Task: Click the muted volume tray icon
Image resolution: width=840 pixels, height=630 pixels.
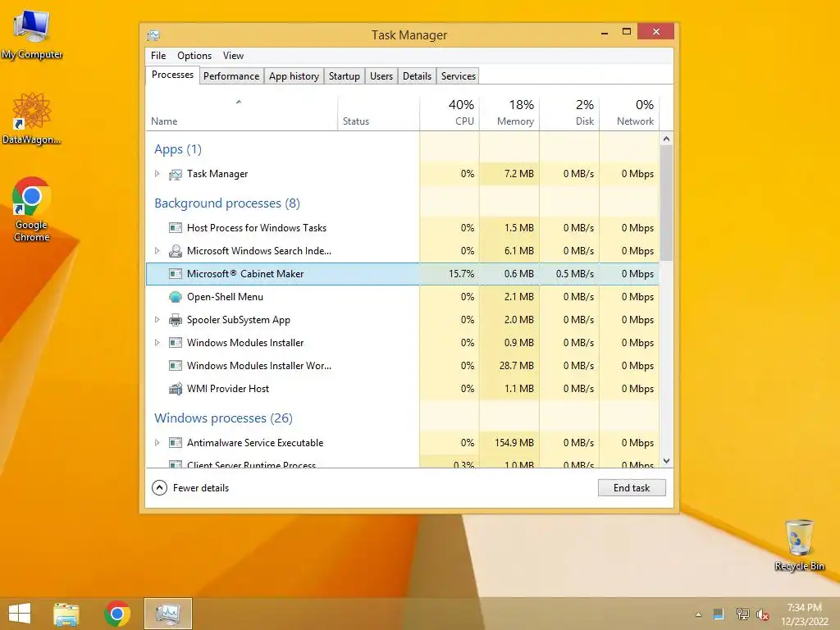Action: (764, 614)
